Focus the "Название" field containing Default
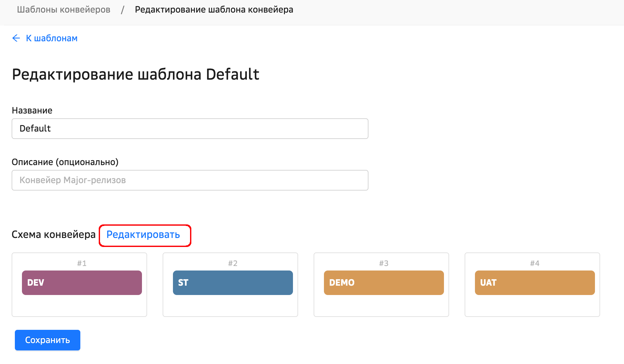Screen dimensions: 624x364 [190, 129]
